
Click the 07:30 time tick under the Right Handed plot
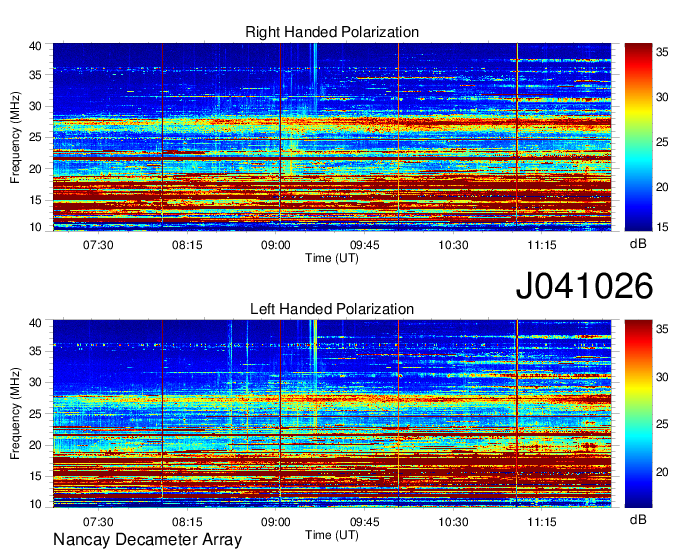tap(98, 245)
